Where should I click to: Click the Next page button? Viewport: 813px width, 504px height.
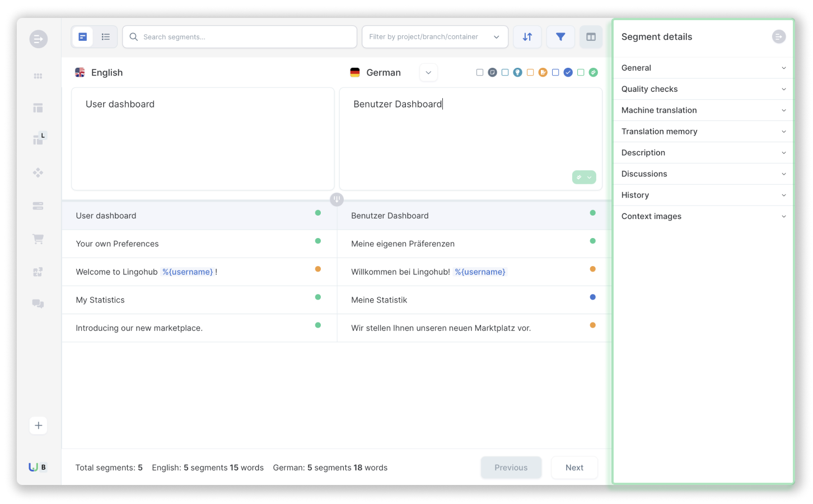(574, 468)
